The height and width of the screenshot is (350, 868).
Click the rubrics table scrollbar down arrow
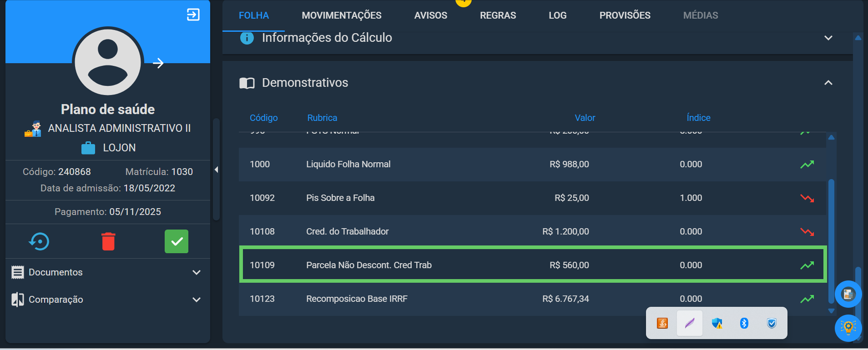(x=831, y=311)
